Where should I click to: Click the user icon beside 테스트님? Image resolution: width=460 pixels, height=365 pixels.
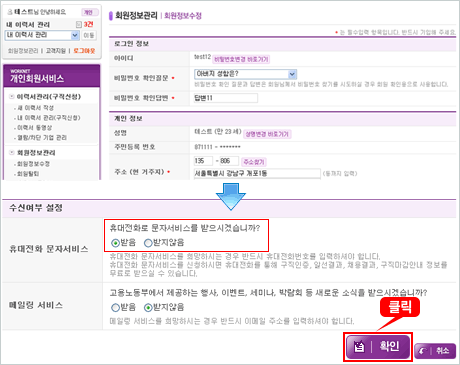click(10, 12)
